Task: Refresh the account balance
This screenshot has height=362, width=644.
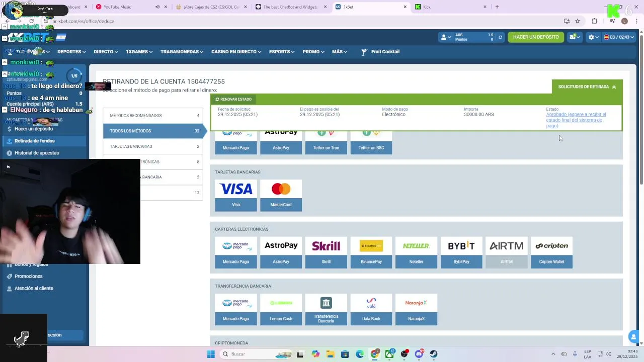Action: point(500,37)
